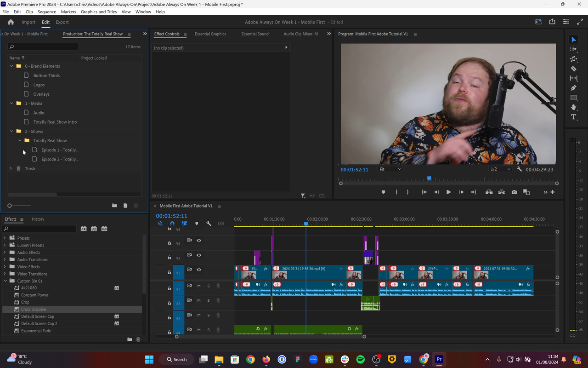This screenshot has height=368, width=588.
Task: Open the Sequence menu
Action: 48,11
